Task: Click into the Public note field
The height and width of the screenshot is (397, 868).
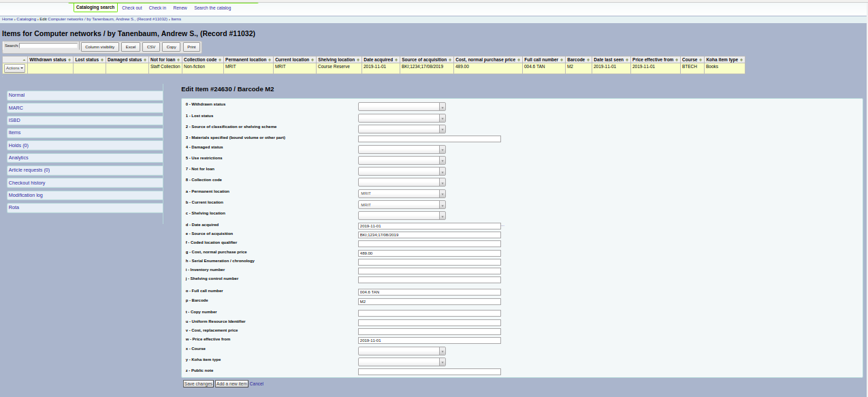Action: 429,372
